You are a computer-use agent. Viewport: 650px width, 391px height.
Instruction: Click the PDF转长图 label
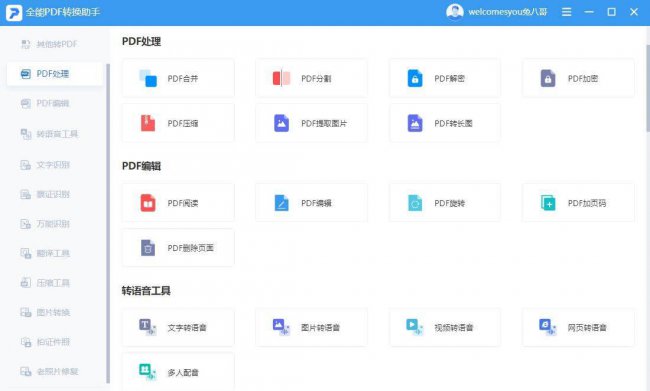click(454, 124)
